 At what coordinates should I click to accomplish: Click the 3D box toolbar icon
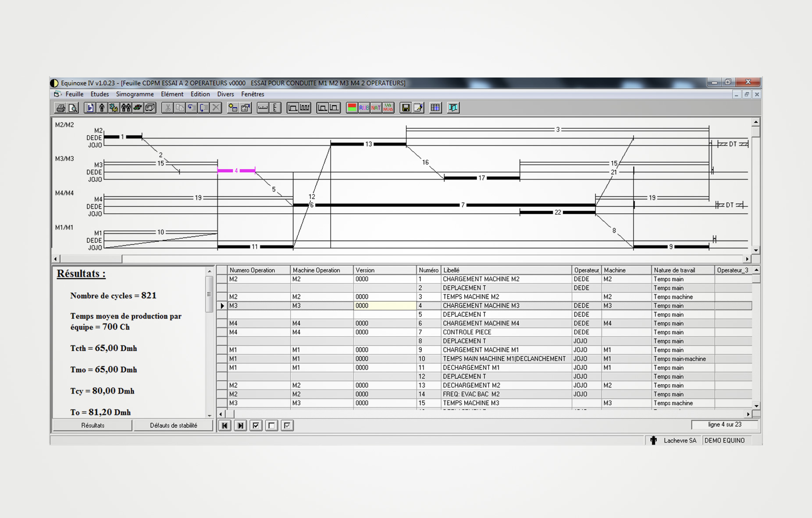coord(150,108)
